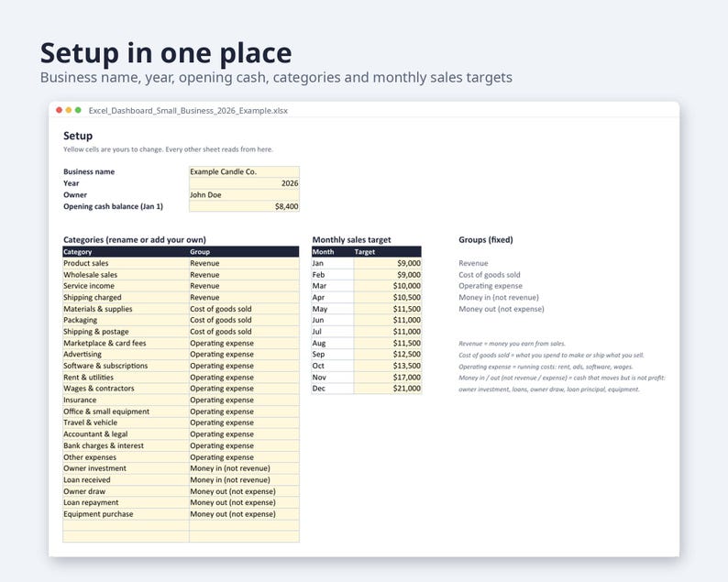
Task: Click 'Revenue' in the Groups (fixed) list
Action: tap(473, 263)
